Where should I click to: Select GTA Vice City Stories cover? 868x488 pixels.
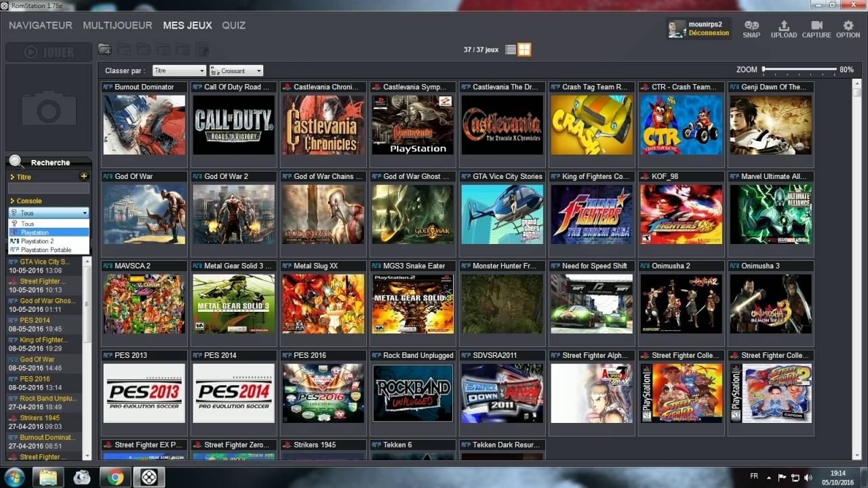pos(502,214)
